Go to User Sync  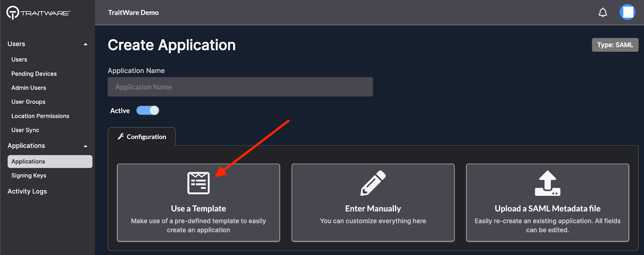point(25,130)
